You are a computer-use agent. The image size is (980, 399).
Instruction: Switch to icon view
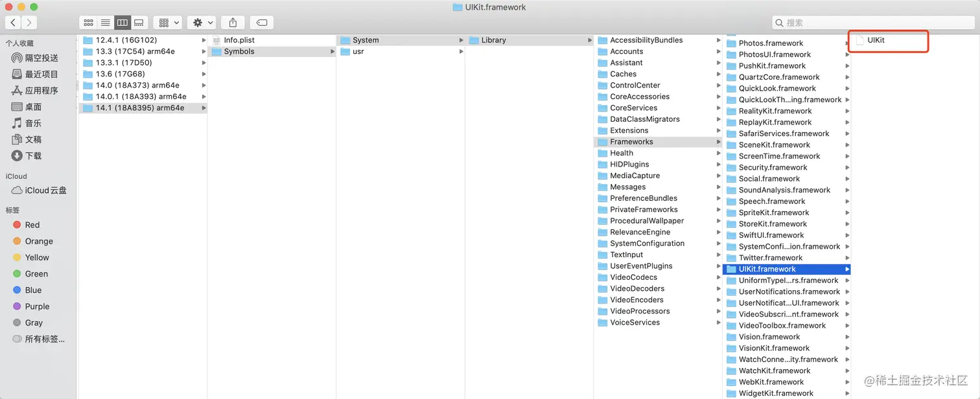point(88,23)
